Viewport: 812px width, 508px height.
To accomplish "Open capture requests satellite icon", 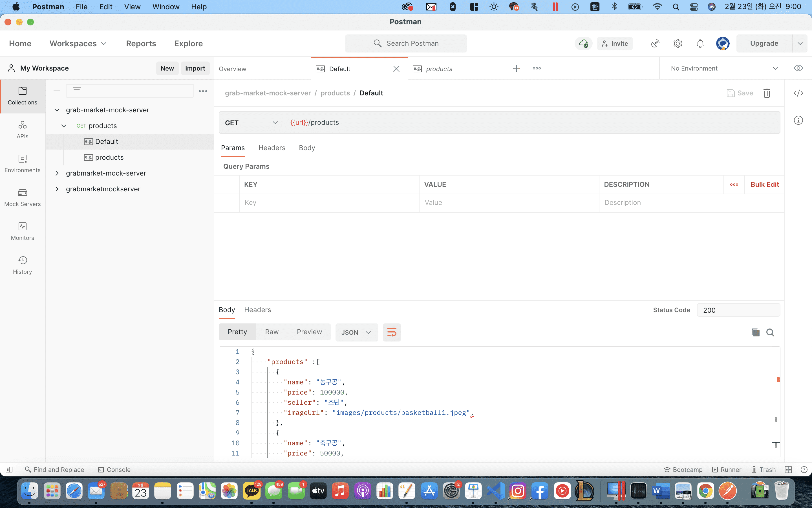I will click(655, 43).
